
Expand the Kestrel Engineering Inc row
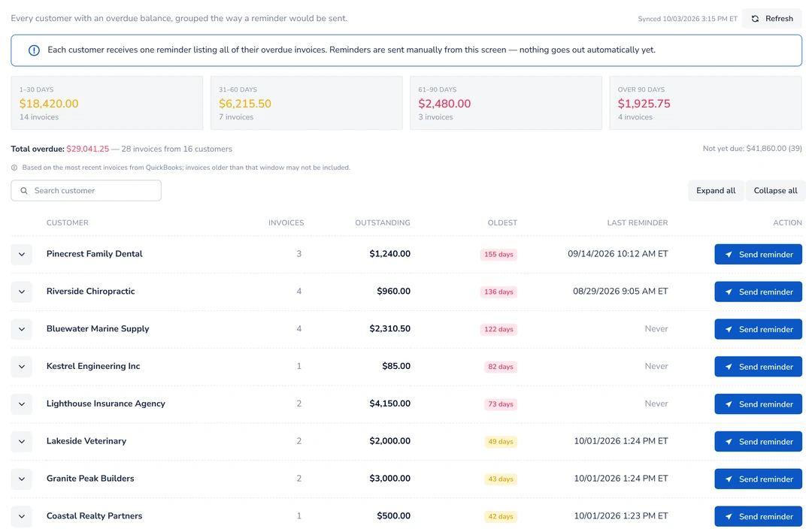point(22,367)
